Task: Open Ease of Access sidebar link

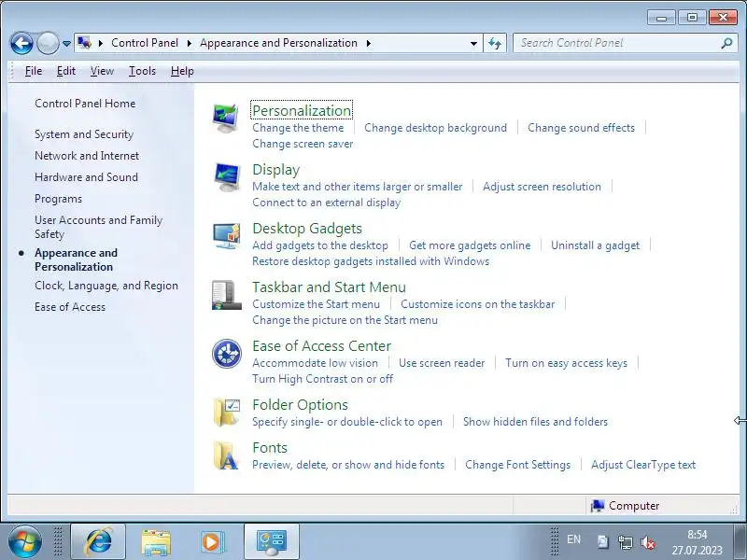Action: (70, 307)
